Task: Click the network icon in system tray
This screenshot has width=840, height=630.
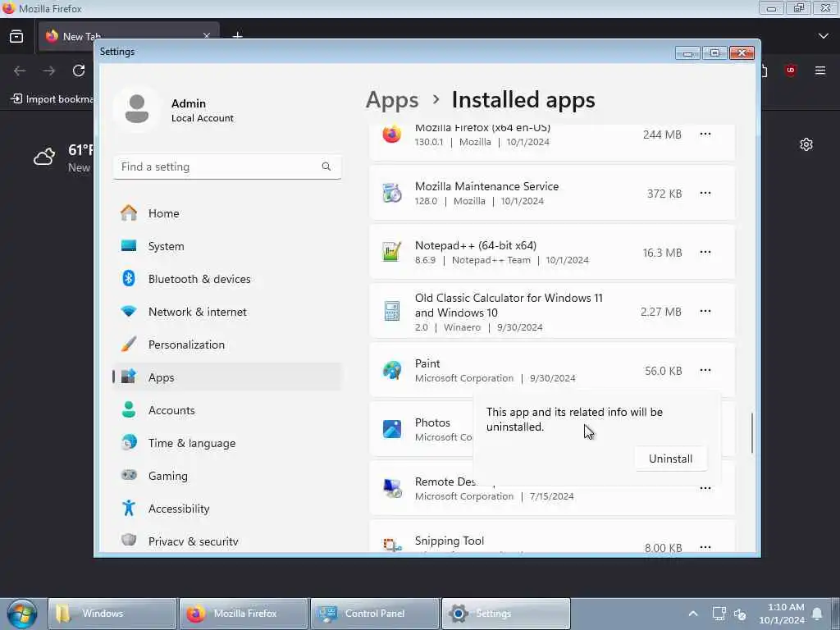Action: (719, 614)
